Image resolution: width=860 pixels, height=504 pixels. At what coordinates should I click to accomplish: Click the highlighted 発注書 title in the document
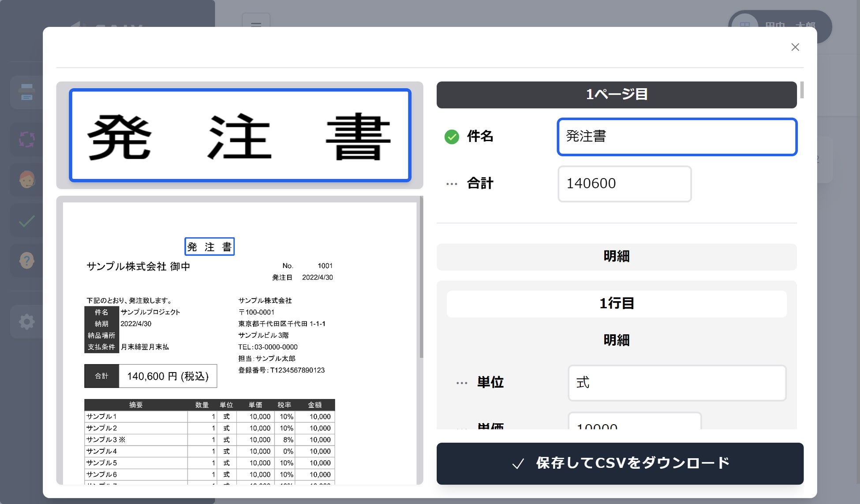(x=209, y=246)
